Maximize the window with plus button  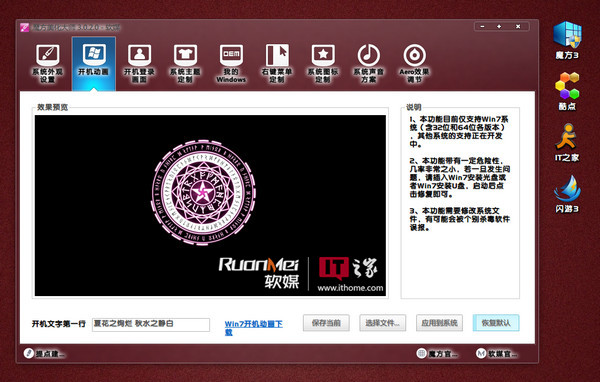(499, 26)
